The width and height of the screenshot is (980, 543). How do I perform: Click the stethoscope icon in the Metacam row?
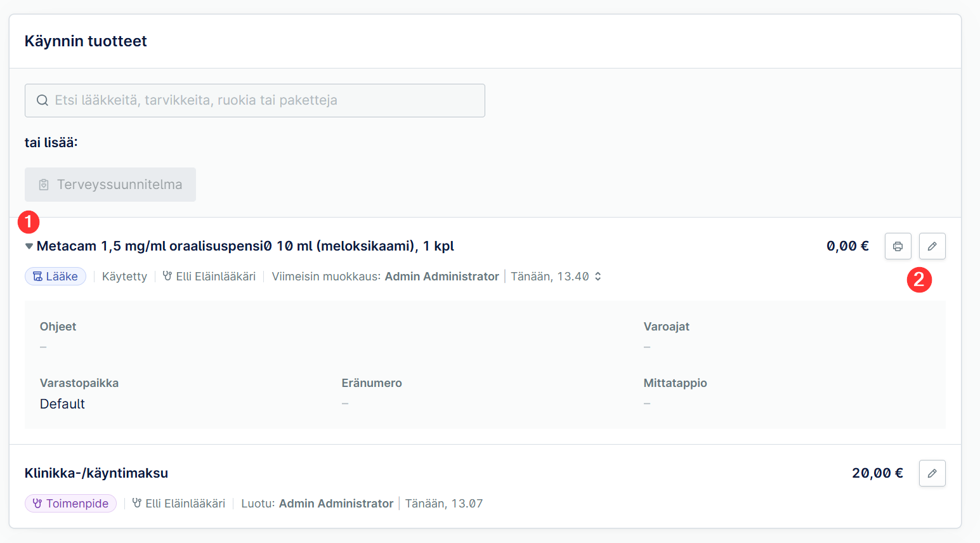coord(167,276)
